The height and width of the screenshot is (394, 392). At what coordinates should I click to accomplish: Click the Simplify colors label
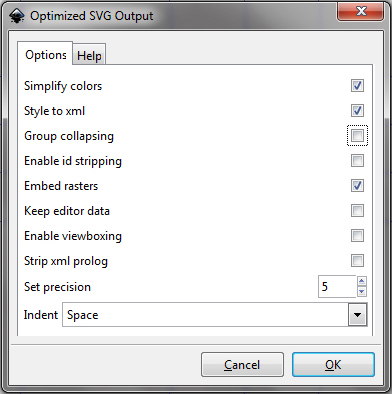(63, 86)
